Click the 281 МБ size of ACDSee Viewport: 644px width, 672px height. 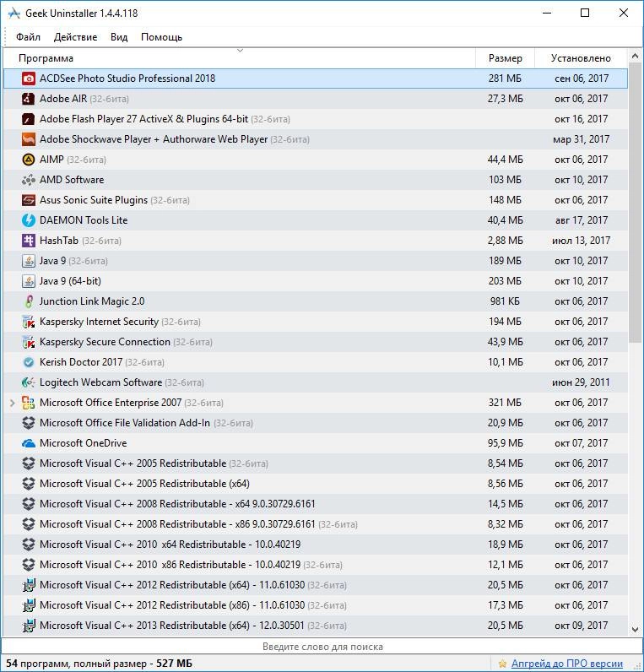[505, 79]
